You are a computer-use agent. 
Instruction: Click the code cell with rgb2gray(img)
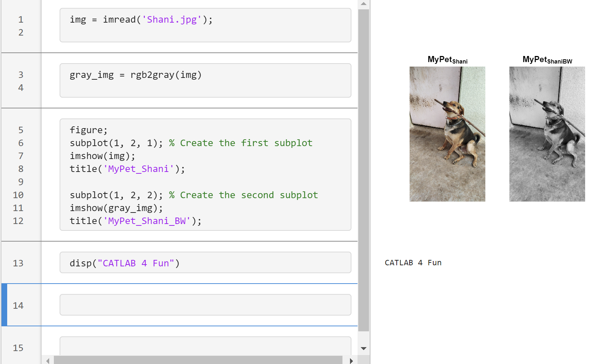click(x=205, y=80)
